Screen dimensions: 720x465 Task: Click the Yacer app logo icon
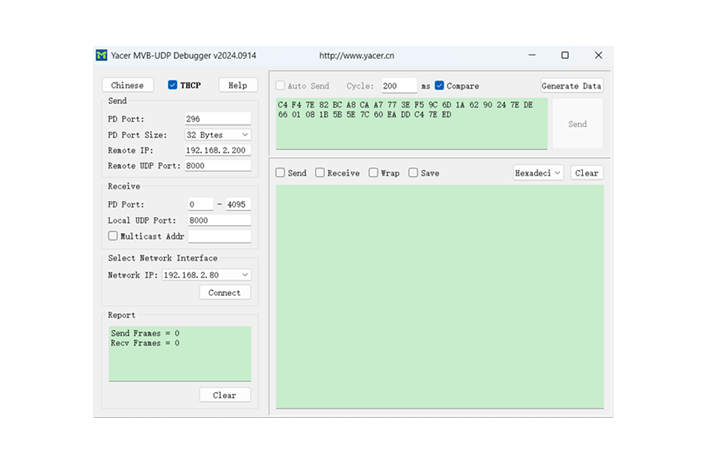[101, 56]
